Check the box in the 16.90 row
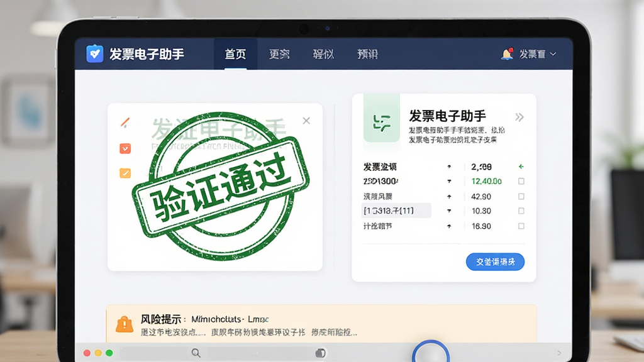Screen dimensions: 644x362 pyautogui.click(x=521, y=226)
